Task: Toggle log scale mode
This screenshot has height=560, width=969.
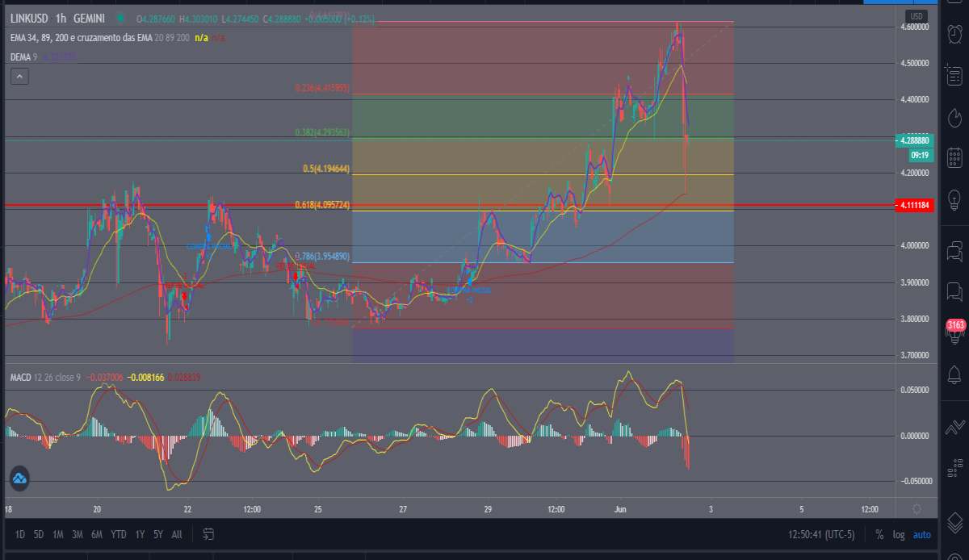Action: pyautogui.click(x=899, y=534)
